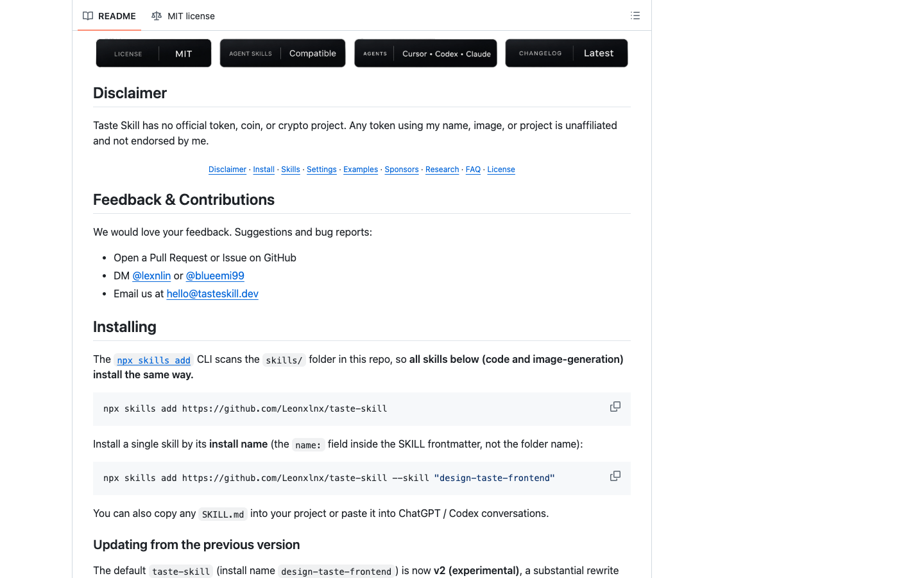Click the 'Open a Pull Request or Issue' bullet

(x=205, y=258)
